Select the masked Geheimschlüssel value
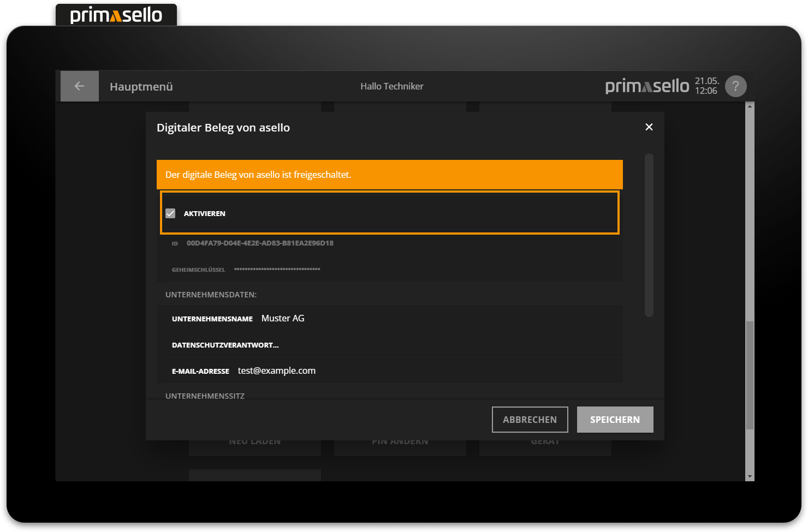The image size is (808, 532). (277, 268)
